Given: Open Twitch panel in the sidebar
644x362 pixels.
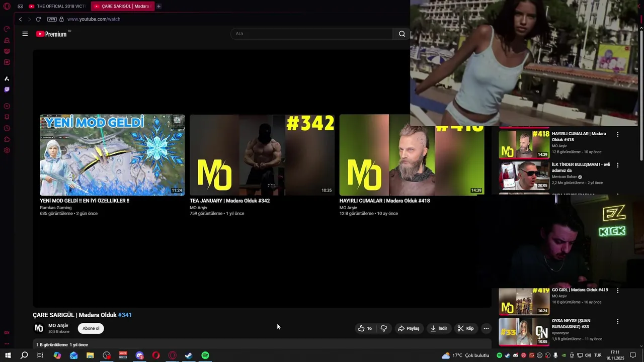Looking at the screenshot, I should click(7, 89).
